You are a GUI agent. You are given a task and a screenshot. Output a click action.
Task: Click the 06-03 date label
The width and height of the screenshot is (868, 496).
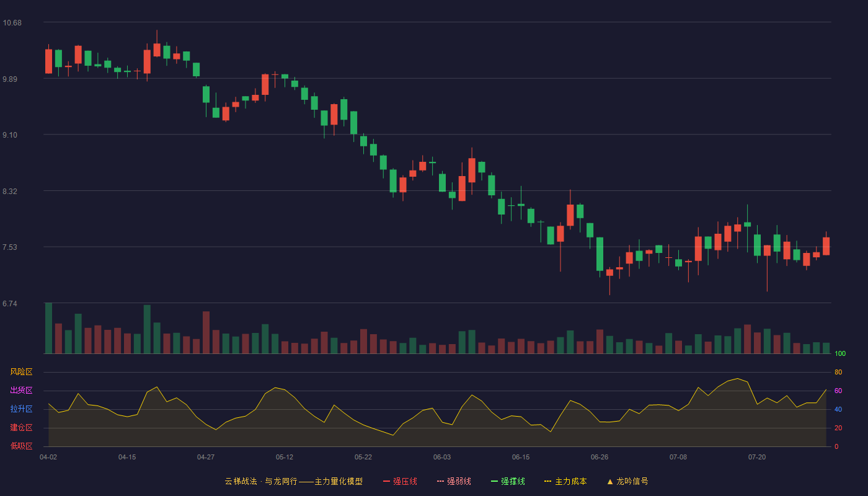[x=442, y=457]
